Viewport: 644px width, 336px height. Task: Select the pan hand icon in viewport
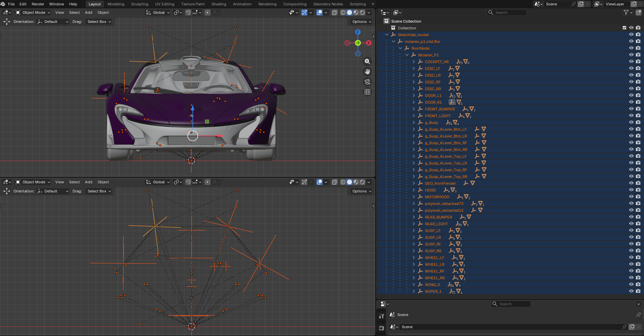point(367,72)
